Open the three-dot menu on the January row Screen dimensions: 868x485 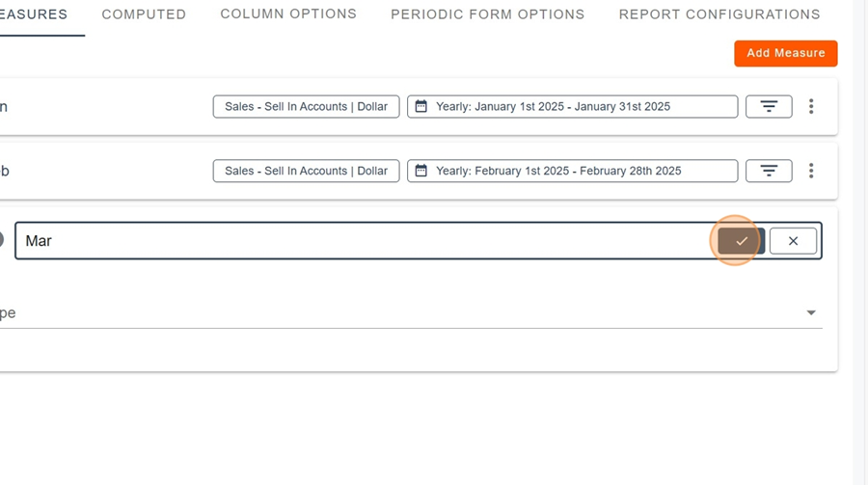point(811,106)
